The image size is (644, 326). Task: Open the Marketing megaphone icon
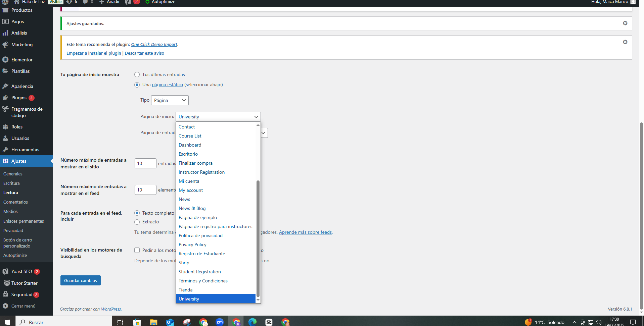(5, 45)
